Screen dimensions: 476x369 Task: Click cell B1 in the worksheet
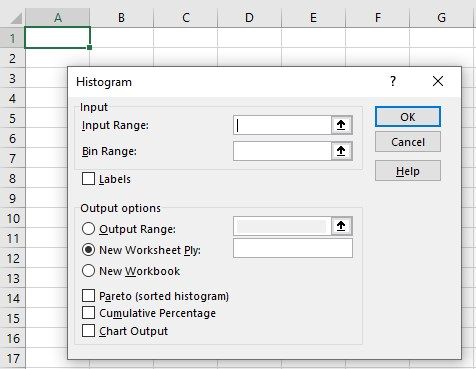121,38
